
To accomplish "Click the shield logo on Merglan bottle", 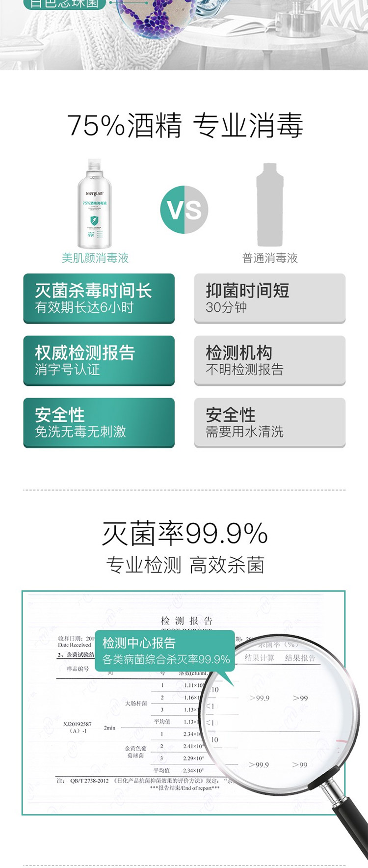I will 94,220.
